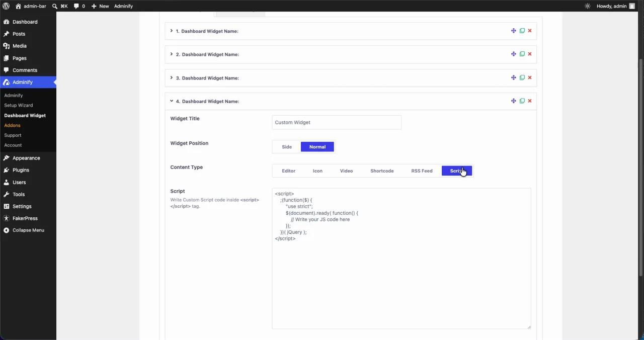Visit the admin-bar site home link
Screen dimensions: 644x340
31,6
